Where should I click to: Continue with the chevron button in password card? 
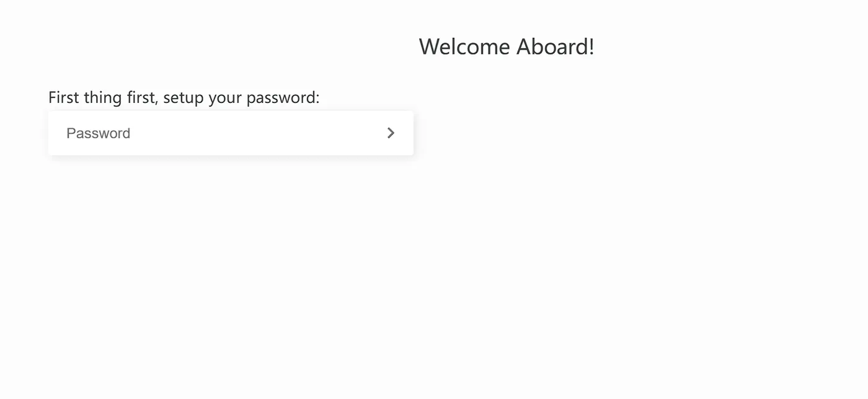coord(391,133)
